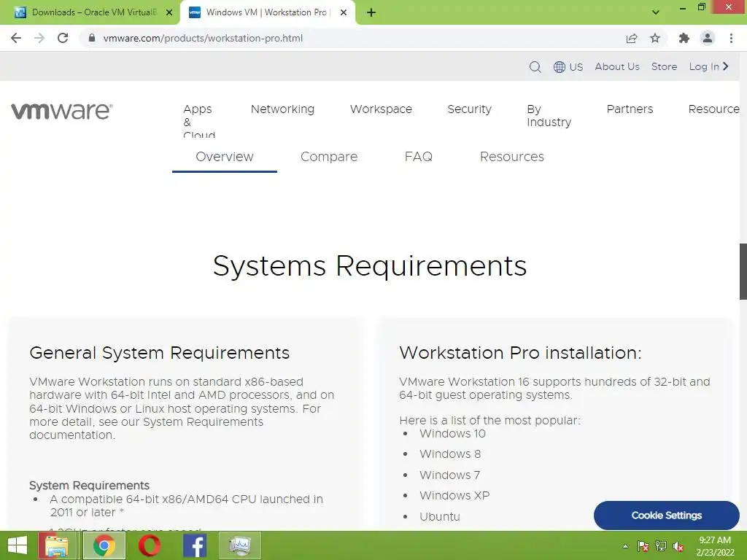
Task: Open Facebook icon in taskbar
Action: 194,545
